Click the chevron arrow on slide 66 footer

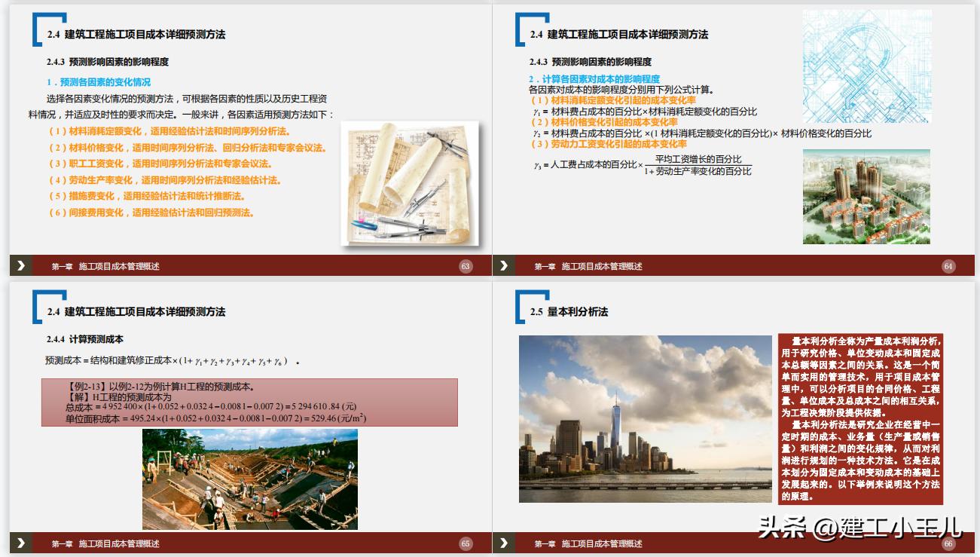(x=503, y=542)
